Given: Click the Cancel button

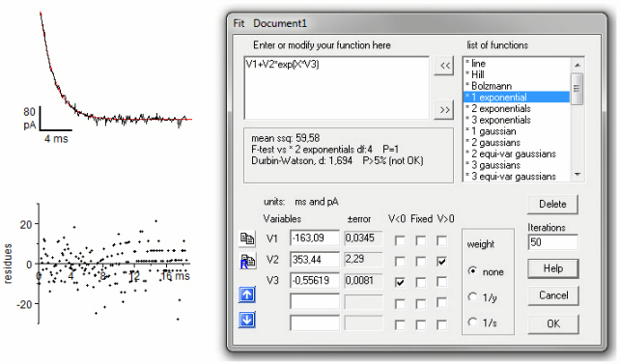Looking at the screenshot, I should pos(552,295).
